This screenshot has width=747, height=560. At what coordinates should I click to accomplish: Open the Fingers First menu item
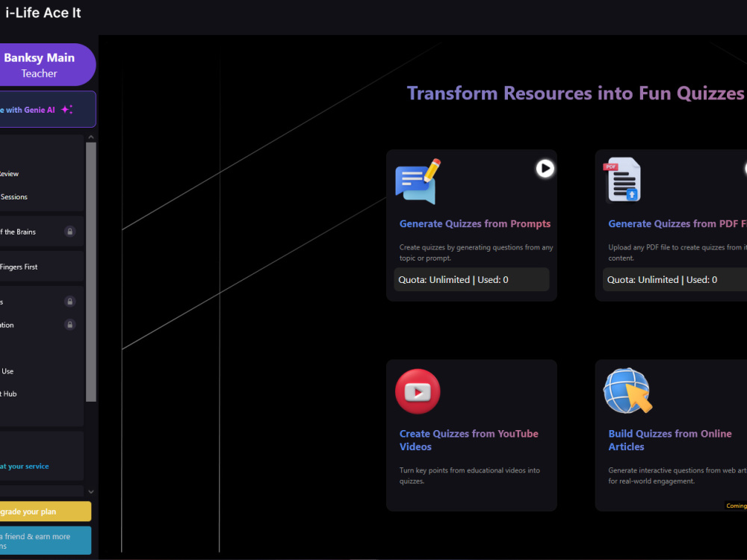(x=19, y=267)
